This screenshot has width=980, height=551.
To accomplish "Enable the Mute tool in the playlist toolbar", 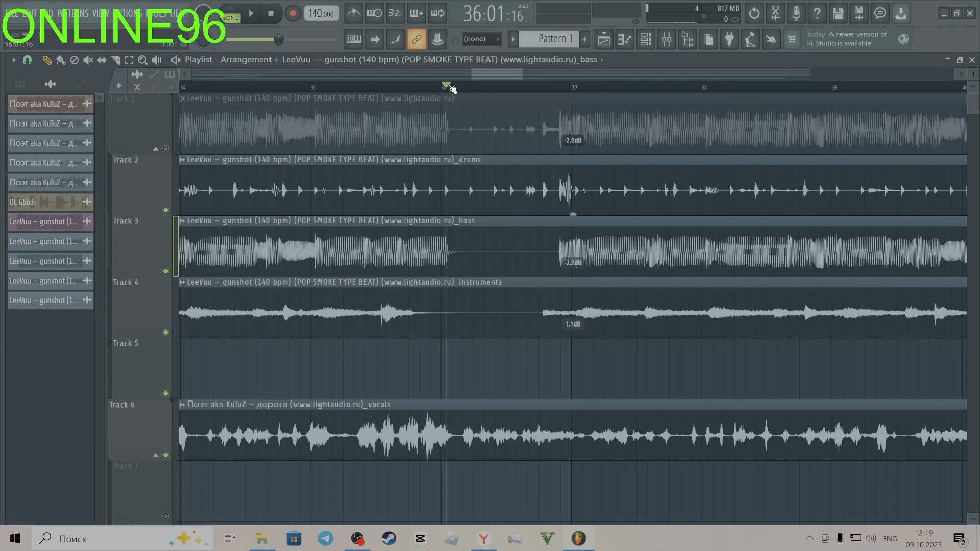I will pyautogui.click(x=88, y=60).
